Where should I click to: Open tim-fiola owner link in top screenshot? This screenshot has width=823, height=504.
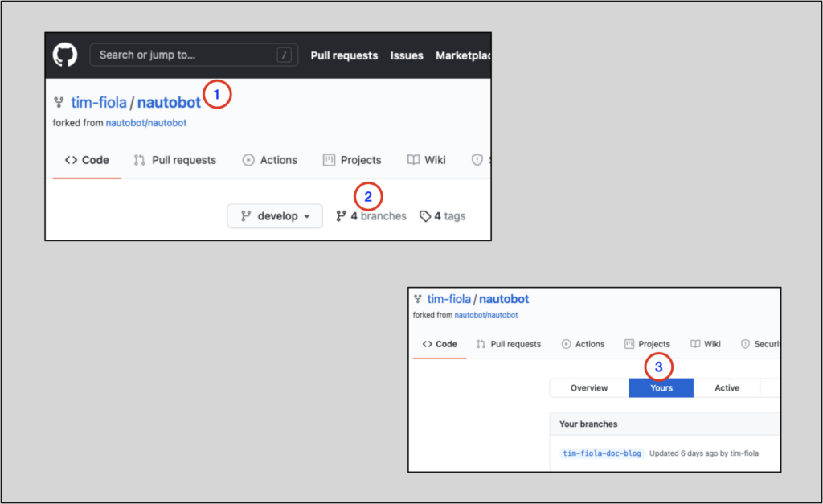(x=99, y=102)
